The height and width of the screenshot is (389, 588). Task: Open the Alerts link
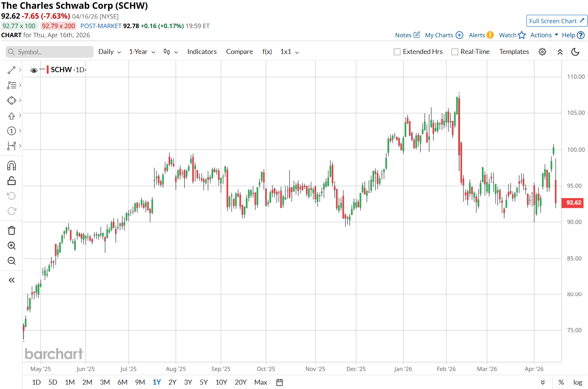tap(481, 35)
